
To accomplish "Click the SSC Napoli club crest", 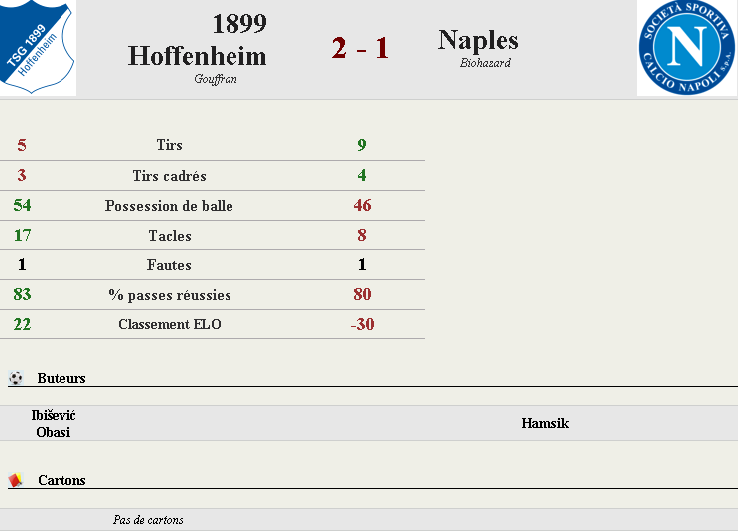I will point(687,48).
